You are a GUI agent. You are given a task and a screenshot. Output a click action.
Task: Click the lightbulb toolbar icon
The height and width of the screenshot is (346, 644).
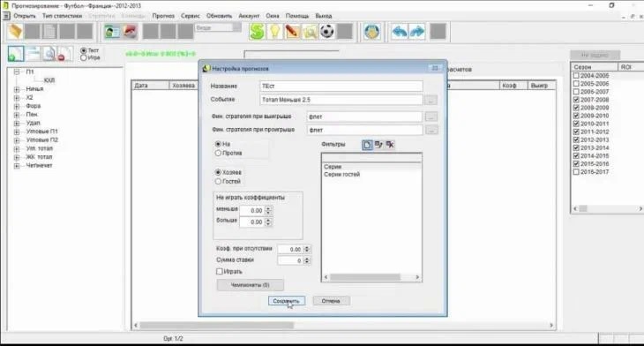pos(274,32)
